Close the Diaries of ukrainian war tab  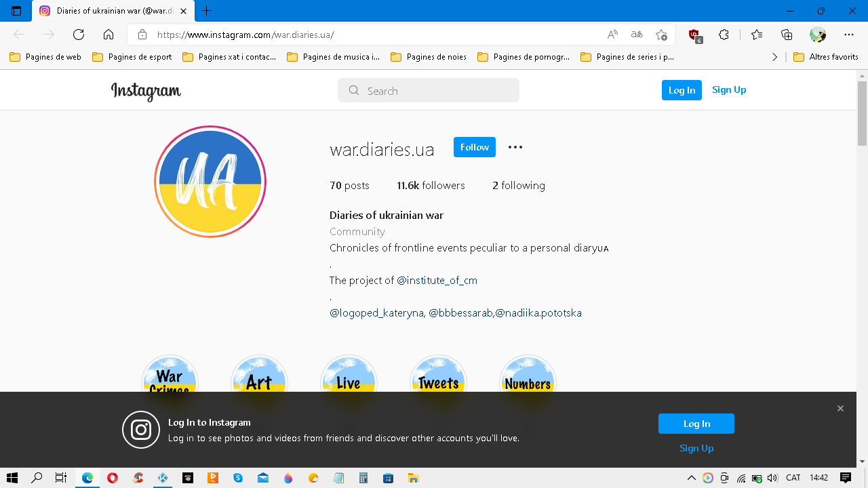coord(183,11)
